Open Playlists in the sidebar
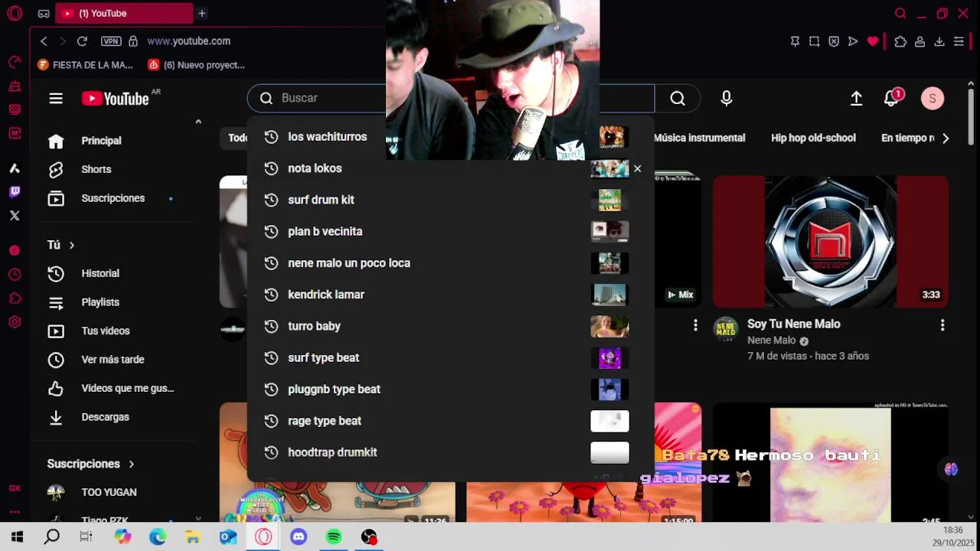 115,302
